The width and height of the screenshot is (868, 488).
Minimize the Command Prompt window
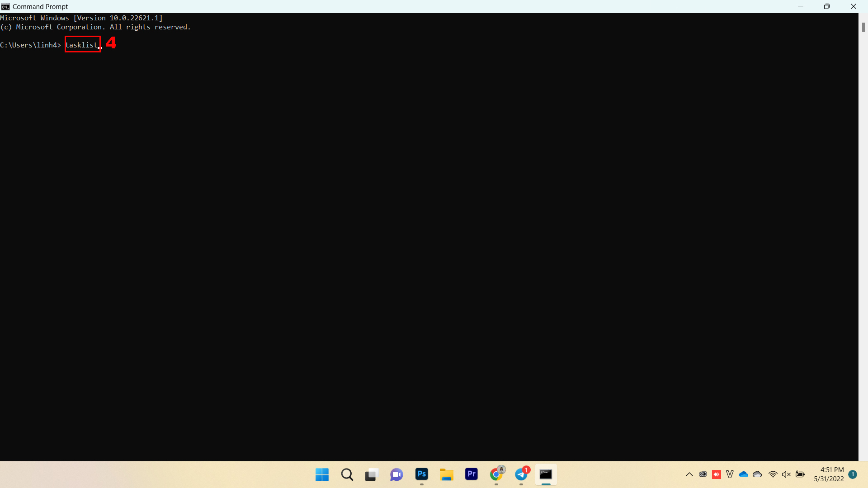800,6
